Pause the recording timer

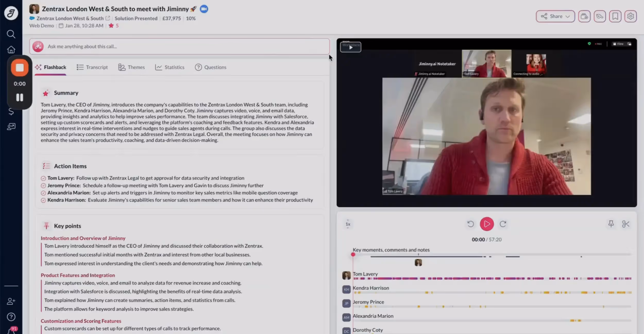click(x=20, y=97)
